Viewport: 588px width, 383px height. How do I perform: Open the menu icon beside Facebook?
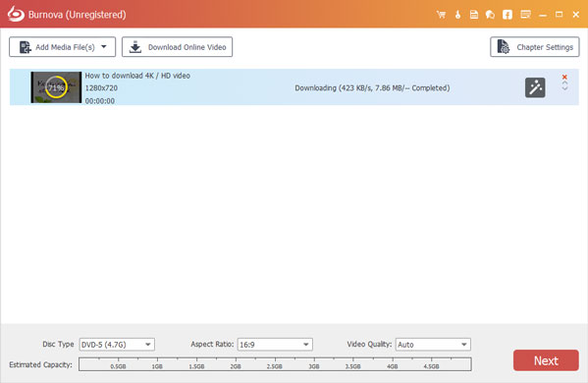526,15
